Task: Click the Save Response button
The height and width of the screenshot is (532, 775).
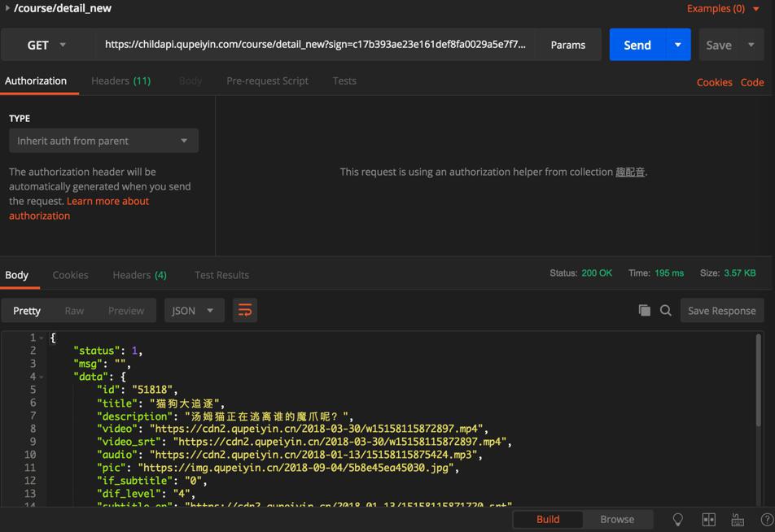Action: pyautogui.click(x=721, y=311)
